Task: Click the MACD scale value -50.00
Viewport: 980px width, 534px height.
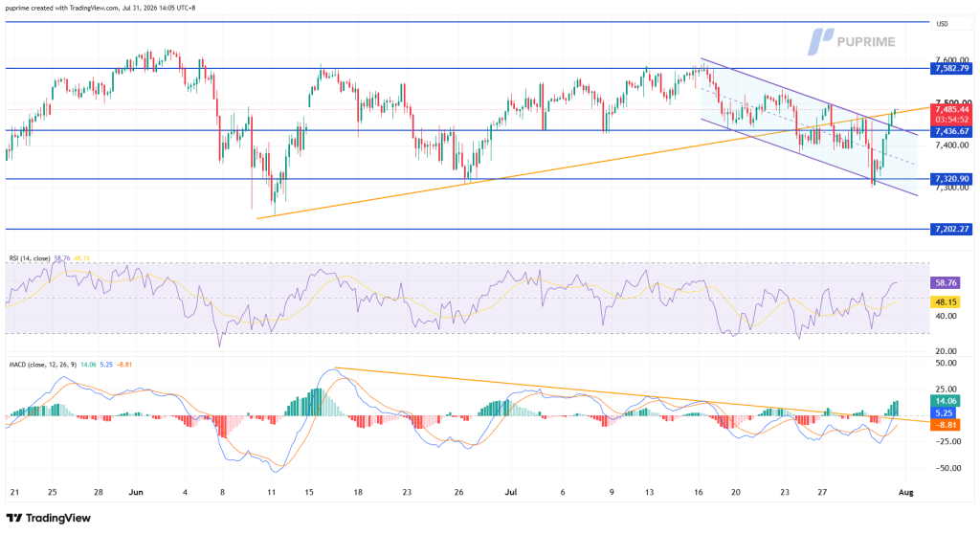Action: pos(948,468)
